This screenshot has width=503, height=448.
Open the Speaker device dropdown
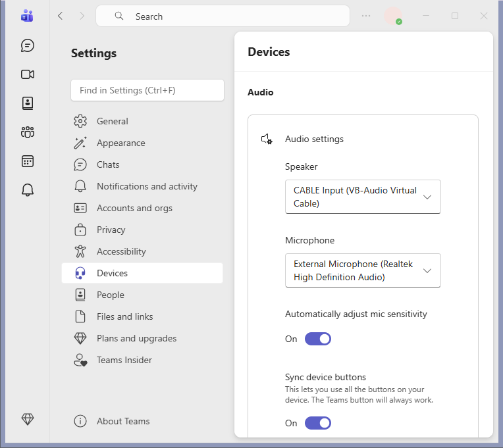pos(363,197)
